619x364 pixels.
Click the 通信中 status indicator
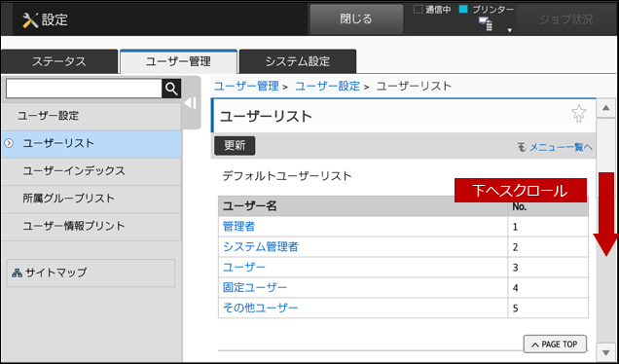coord(432,10)
